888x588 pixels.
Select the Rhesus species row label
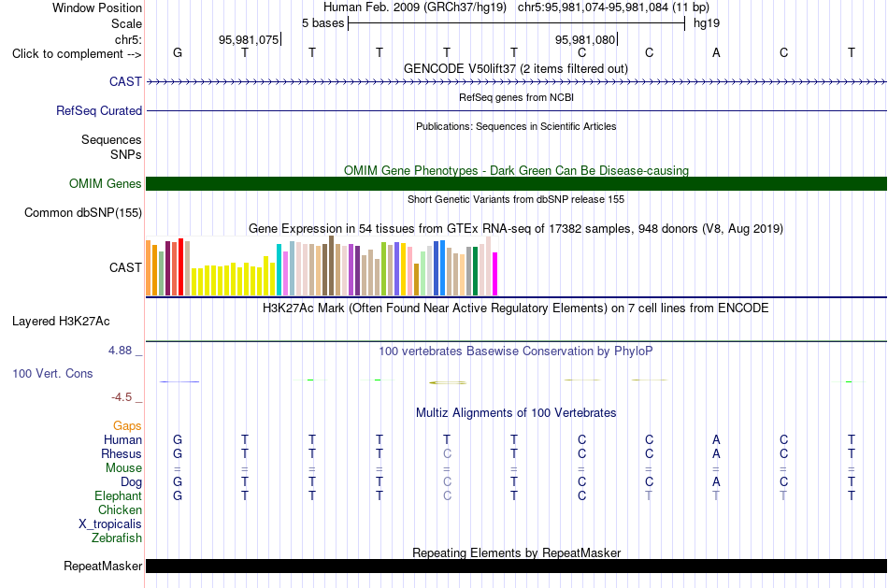pos(122,453)
